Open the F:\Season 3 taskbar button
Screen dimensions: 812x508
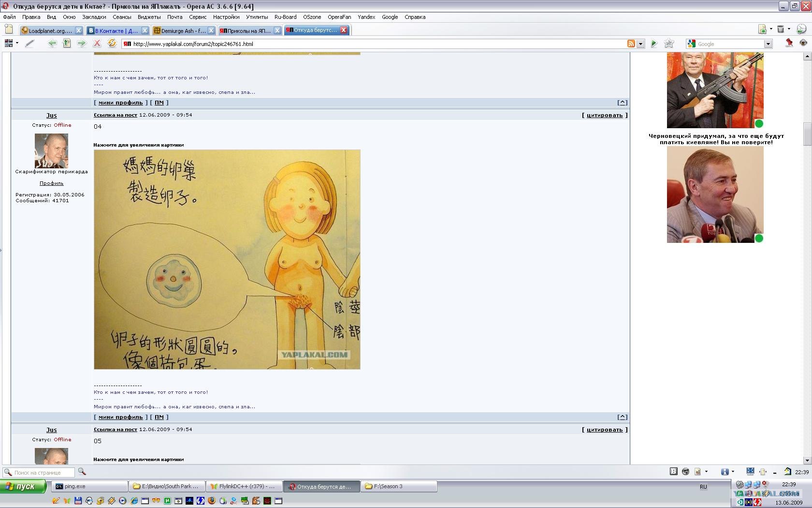pos(399,487)
